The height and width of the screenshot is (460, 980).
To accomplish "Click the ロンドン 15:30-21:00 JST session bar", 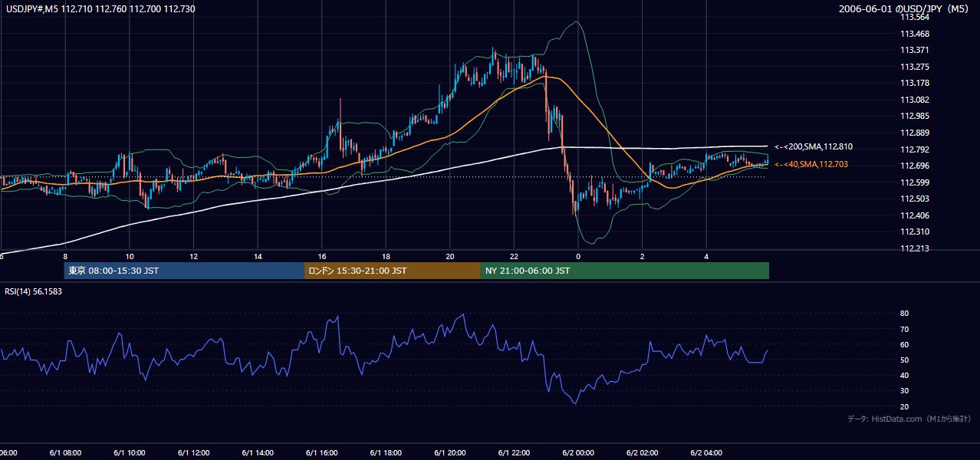I will [393, 271].
